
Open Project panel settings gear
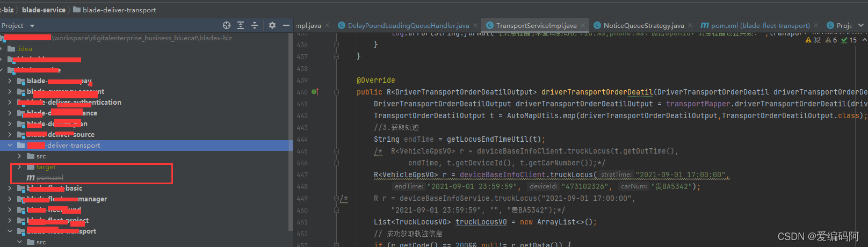[272, 25]
